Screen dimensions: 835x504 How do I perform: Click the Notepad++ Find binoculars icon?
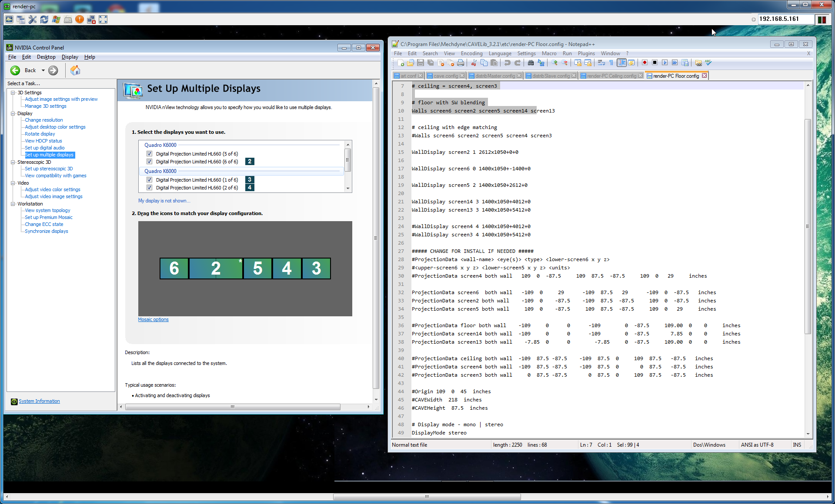[531, 63]
